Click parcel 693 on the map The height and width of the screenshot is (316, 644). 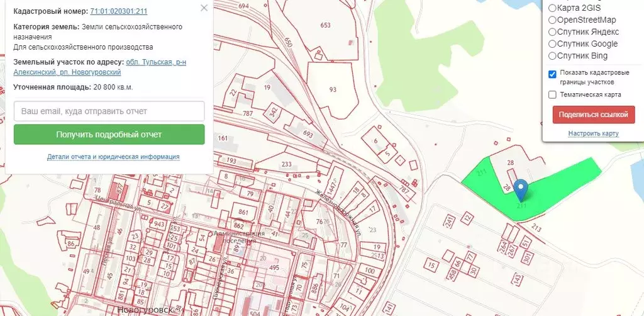[x=308, y=134]
